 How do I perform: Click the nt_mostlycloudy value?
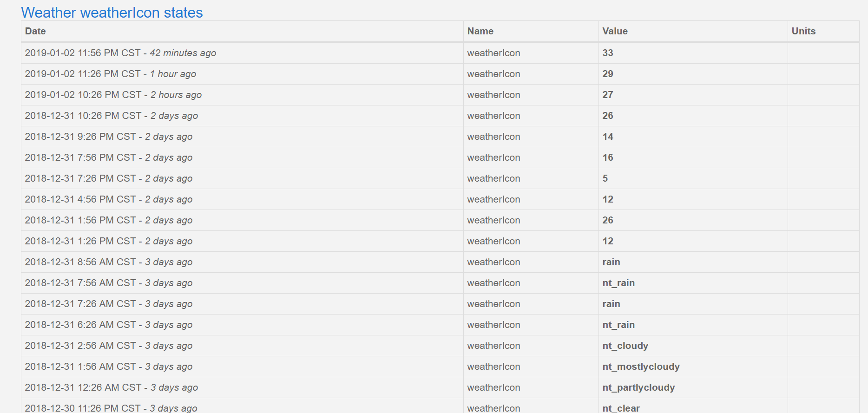point(641,367)
